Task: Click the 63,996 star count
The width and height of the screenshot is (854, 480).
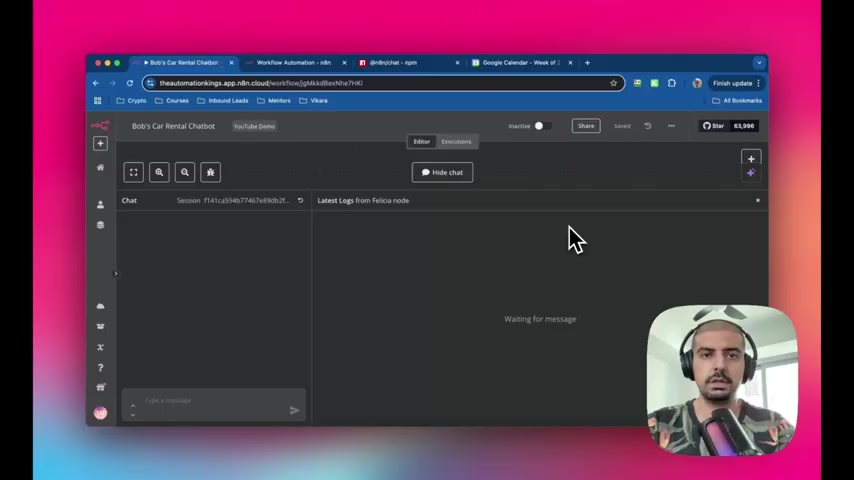Action: point(743,126)
